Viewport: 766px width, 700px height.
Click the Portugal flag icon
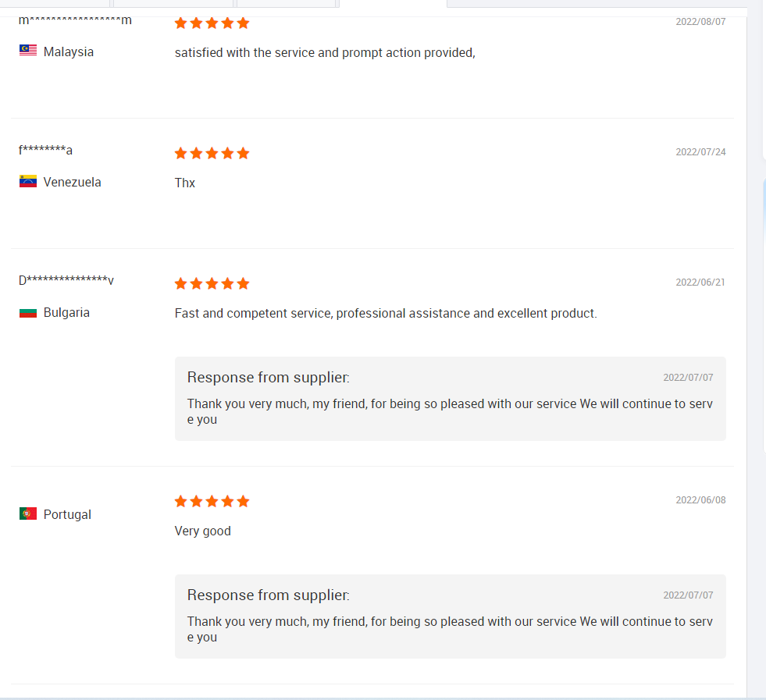(x=28, y=514)
